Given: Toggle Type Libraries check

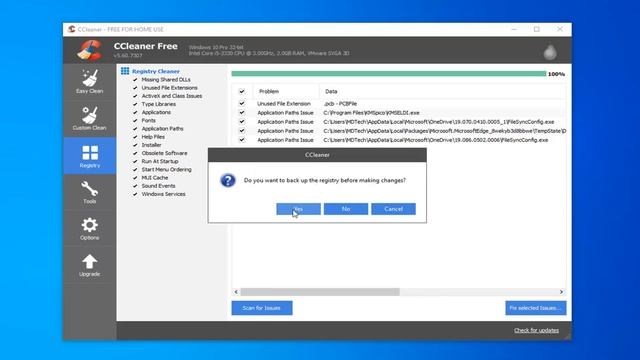Looking at the screenshot, I should click(135, 104).
